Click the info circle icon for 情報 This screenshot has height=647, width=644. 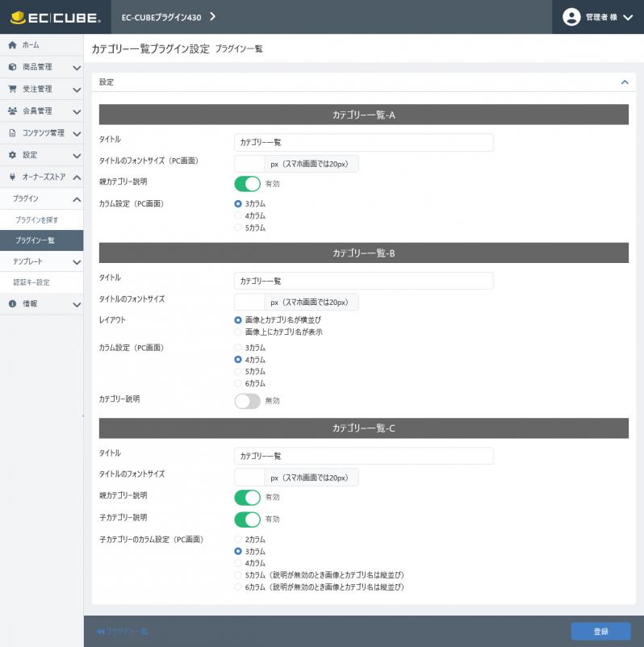(12, 303)
